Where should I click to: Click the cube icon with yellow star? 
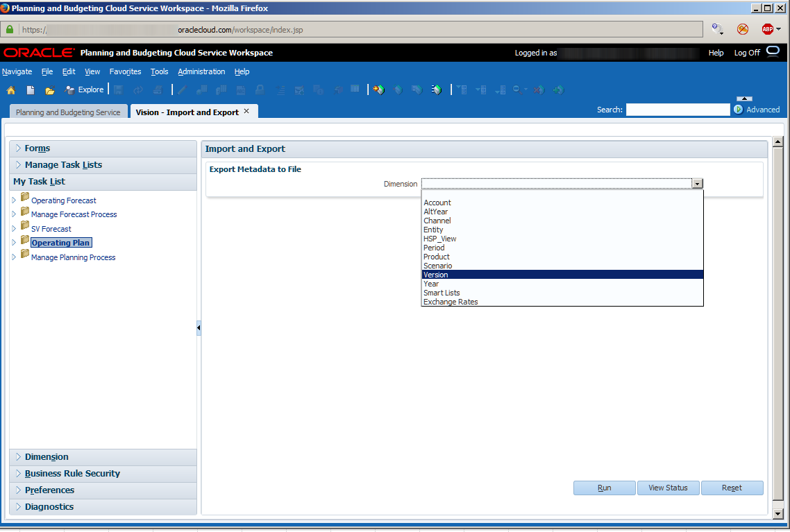point(378,90)
